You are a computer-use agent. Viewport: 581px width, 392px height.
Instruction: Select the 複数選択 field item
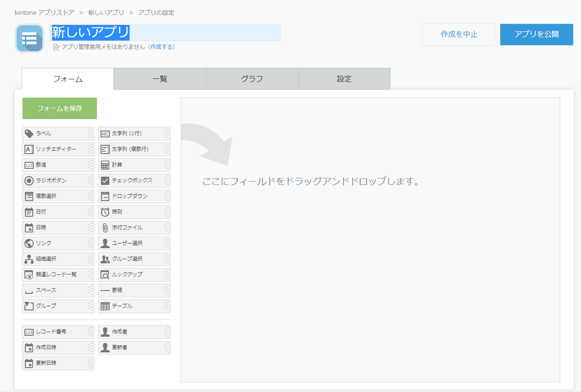click(58, 196)
